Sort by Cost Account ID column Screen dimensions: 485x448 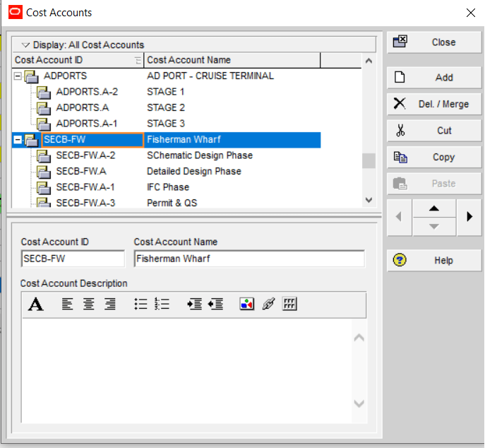point(78,60)
